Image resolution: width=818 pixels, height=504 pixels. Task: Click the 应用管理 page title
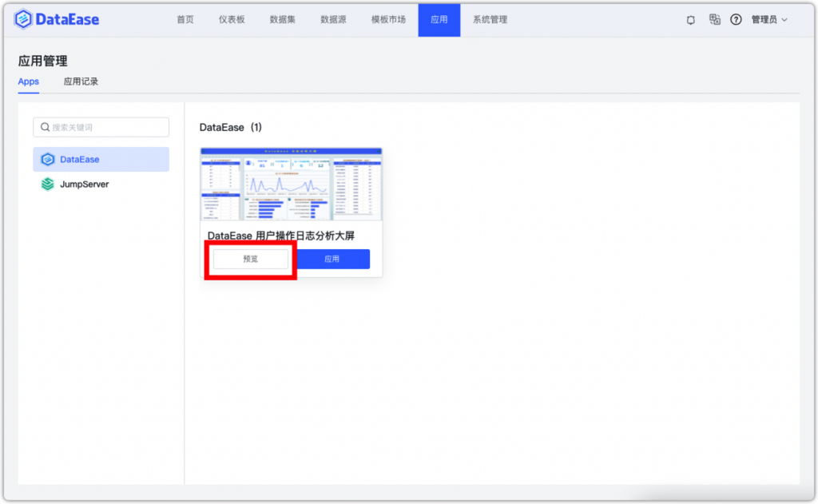(x=43, y=61)
